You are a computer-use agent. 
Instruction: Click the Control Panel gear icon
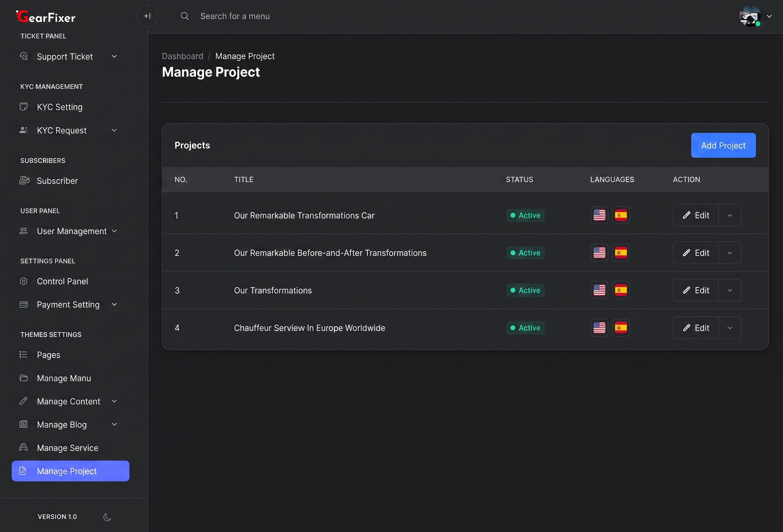coord(24,281)
